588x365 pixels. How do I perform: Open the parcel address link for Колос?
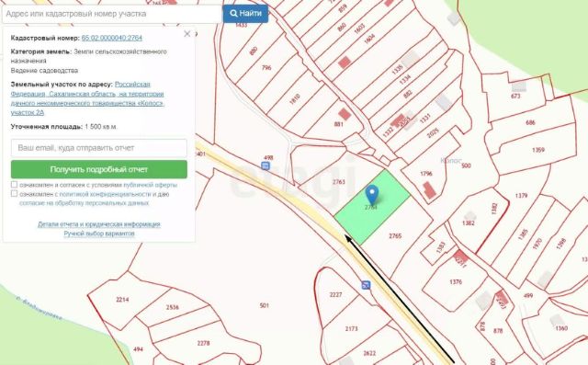pos(87,98)
